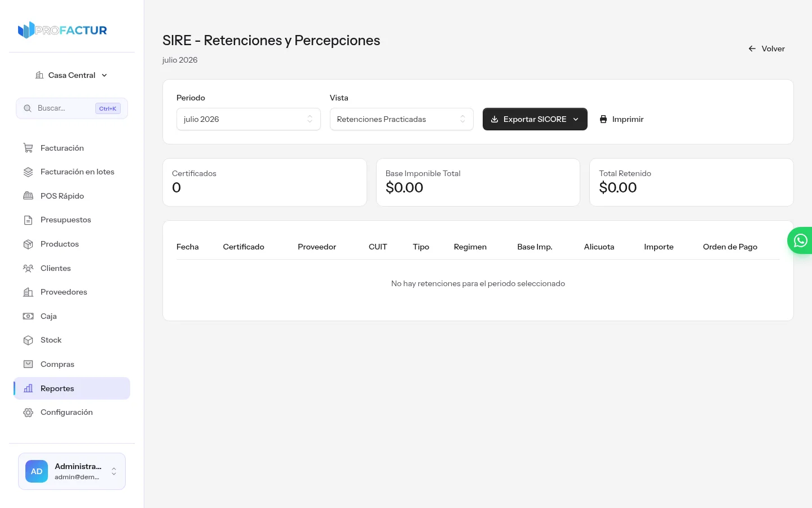Viewport: 812px width, 508px height.
Task: Click the Reportes bar chart icon
Action: (28, 388)
